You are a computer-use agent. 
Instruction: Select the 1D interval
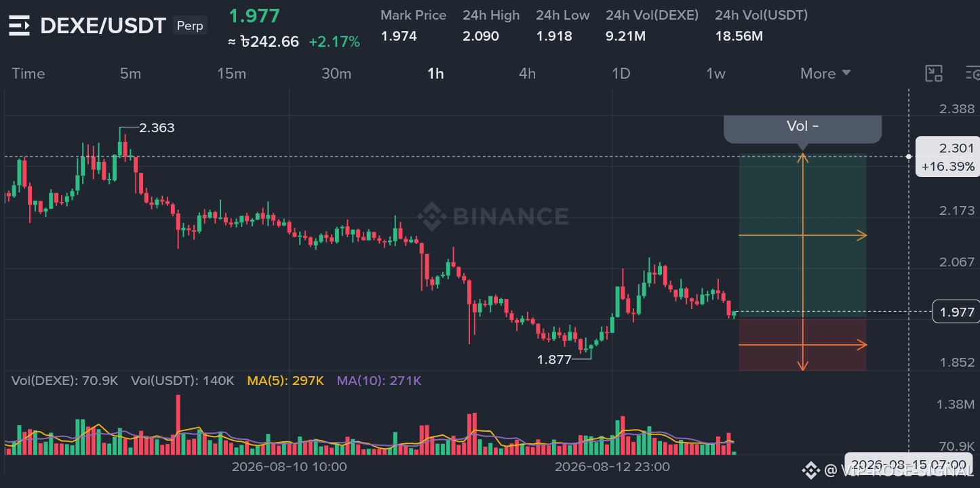tap(621, 73)
